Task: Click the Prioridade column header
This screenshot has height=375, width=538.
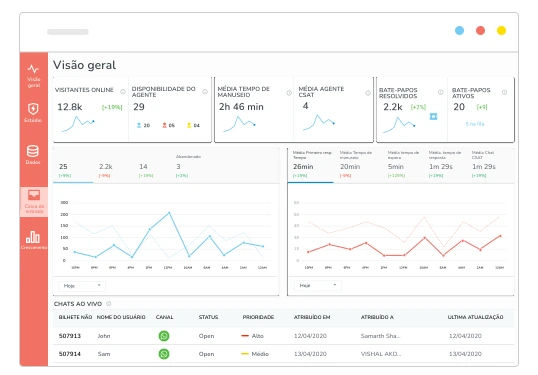Action: 258,317
